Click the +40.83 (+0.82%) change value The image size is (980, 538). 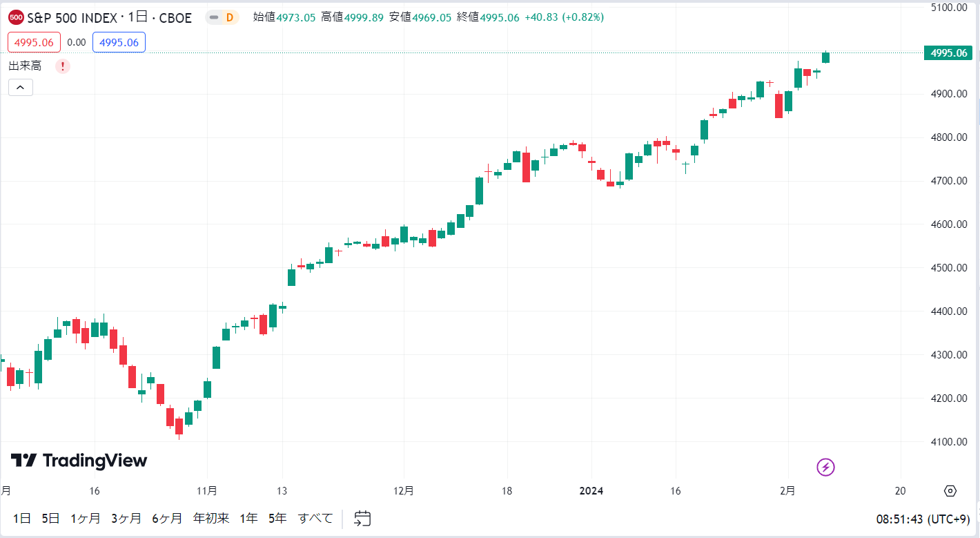[x=564, y=17]
